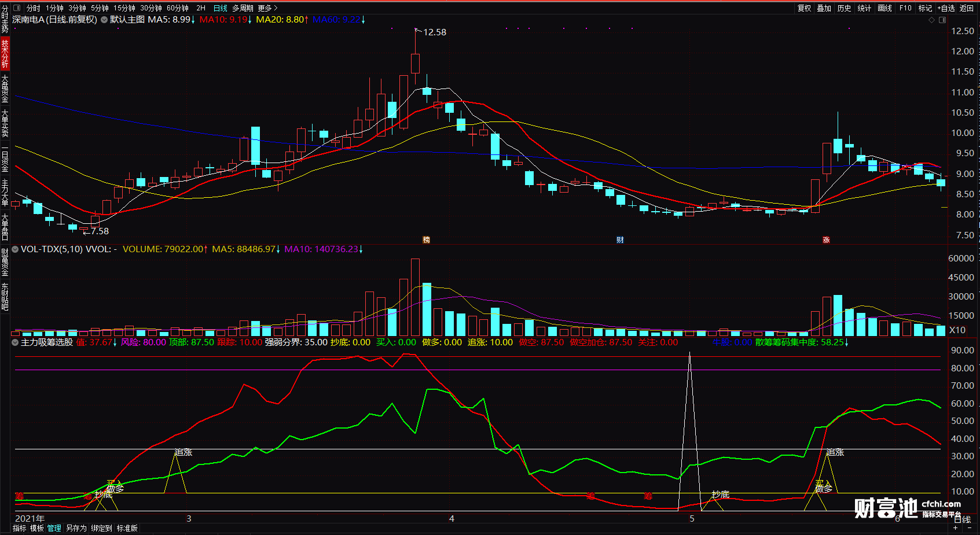Open the 模板 template tab

(37, 528)
